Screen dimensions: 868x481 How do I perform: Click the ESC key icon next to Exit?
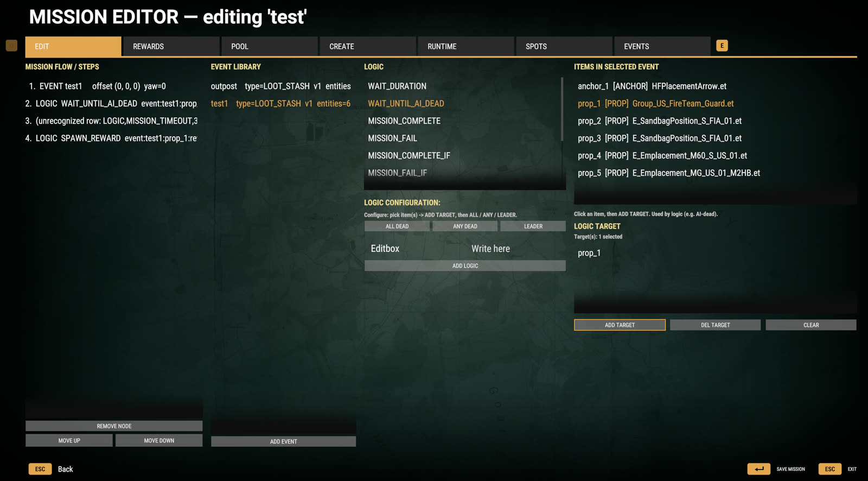pyautogui.click(x=830, y=469)
